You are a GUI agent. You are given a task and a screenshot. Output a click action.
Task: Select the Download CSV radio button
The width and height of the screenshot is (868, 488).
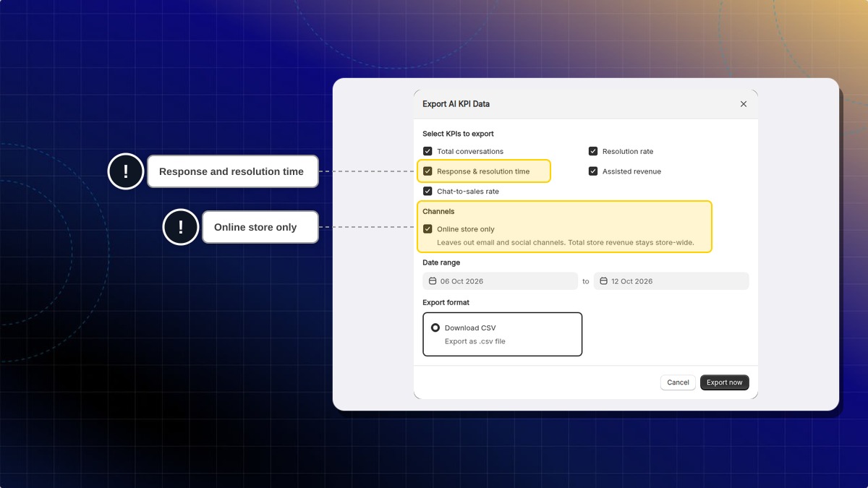click(x=435, y=328)
